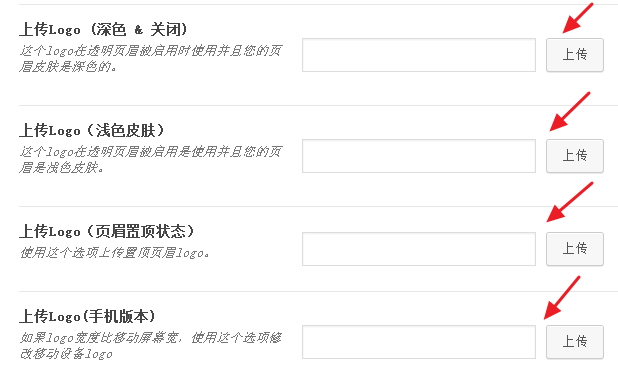Click red arrow pointing at first 上传 button

click(578, 18)
